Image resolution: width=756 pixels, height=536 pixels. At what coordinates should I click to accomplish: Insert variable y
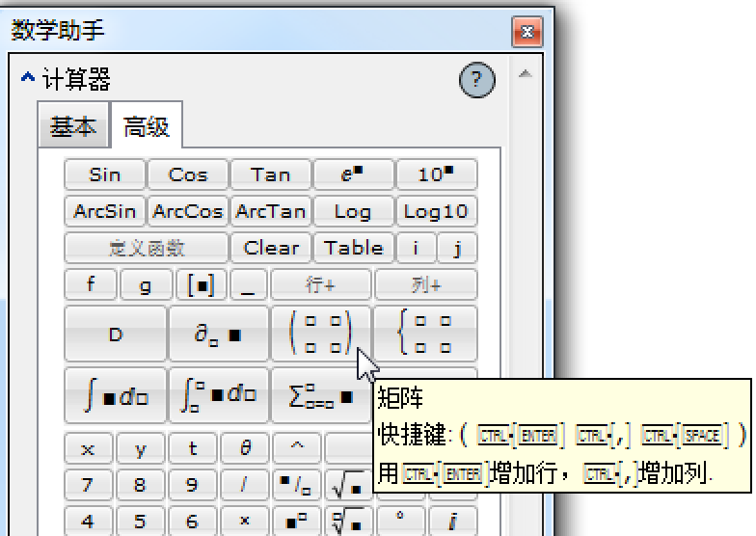[x=141, y=448]
